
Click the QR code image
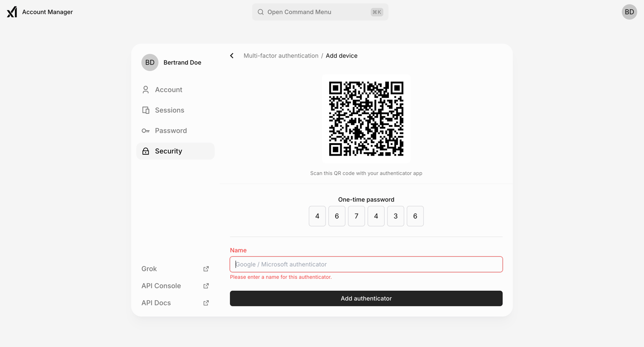pos(366,119)
